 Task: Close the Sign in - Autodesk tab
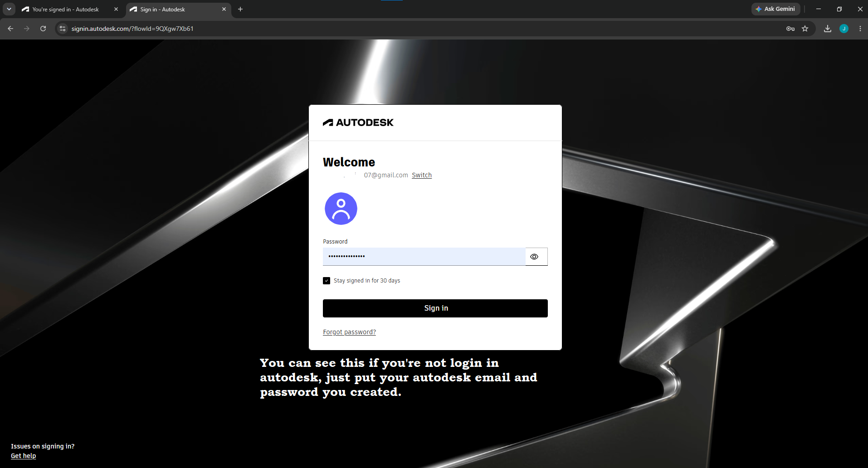tap(224, 9)
